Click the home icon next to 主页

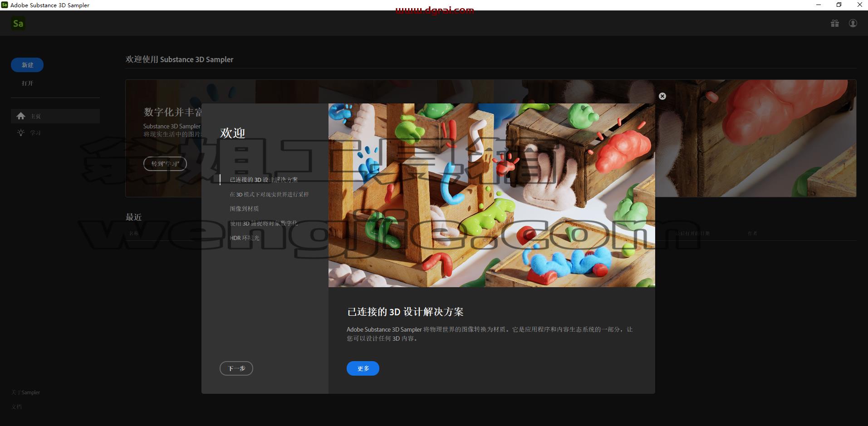[x=21, y=116]
